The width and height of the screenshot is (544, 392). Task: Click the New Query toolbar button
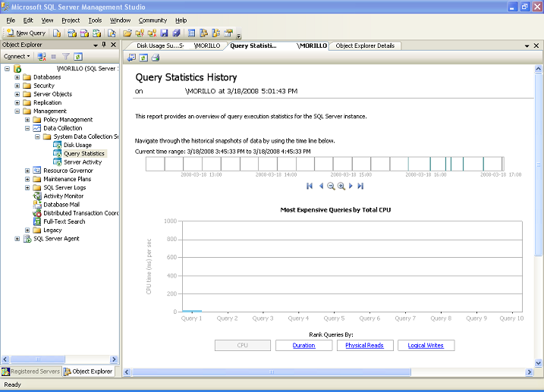click(x=26, y=33)
